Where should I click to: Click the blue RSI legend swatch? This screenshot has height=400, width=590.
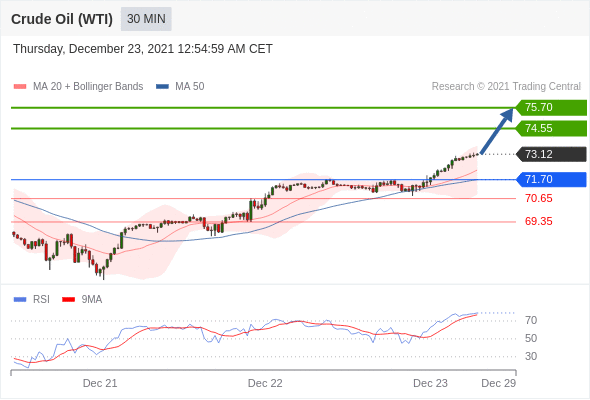(20, 300)
